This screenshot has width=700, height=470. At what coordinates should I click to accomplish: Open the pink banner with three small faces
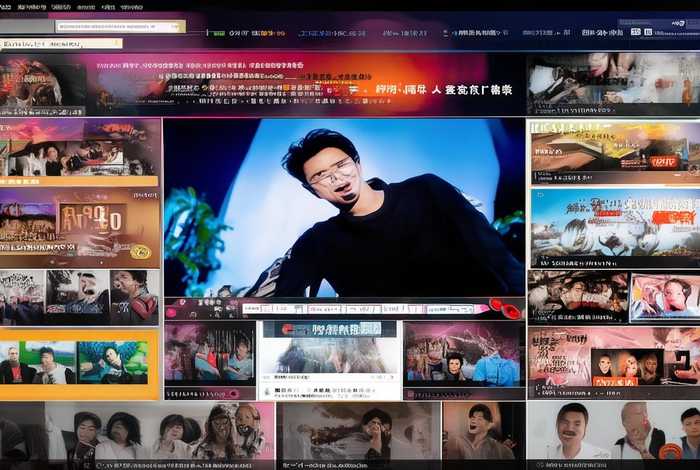[x=614, y=362]
